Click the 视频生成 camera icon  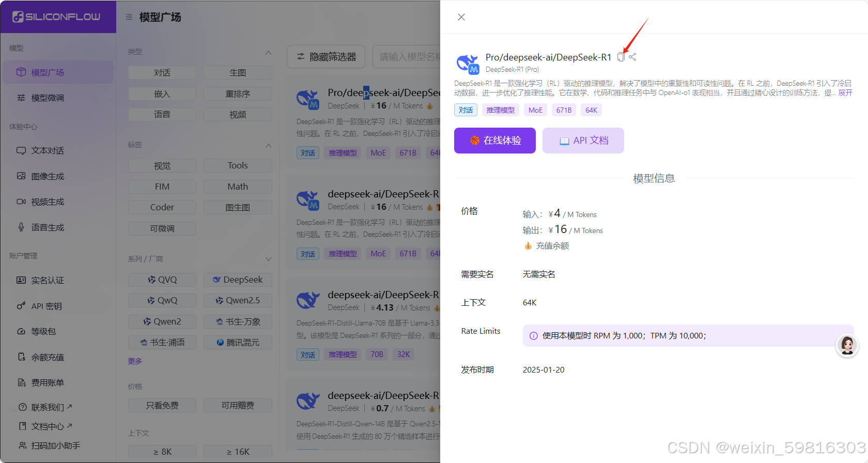click(21, 202)
